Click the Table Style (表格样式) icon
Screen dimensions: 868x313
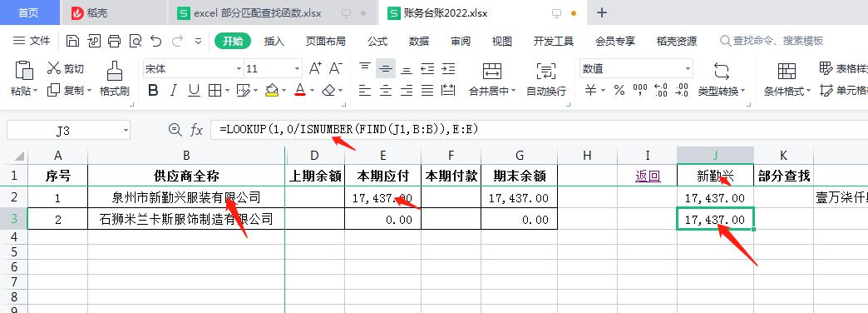pos(826,69)
